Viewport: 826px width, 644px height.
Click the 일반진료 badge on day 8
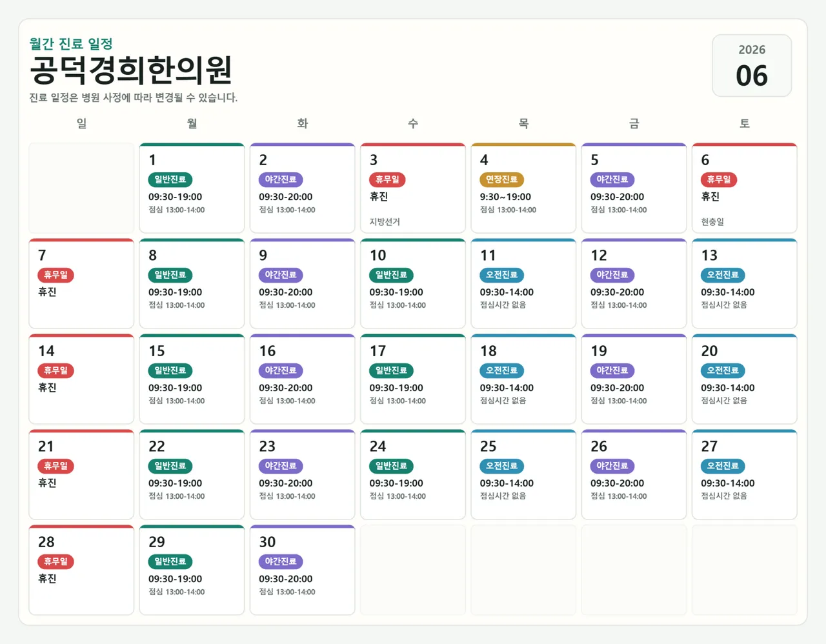click(170, 275)
